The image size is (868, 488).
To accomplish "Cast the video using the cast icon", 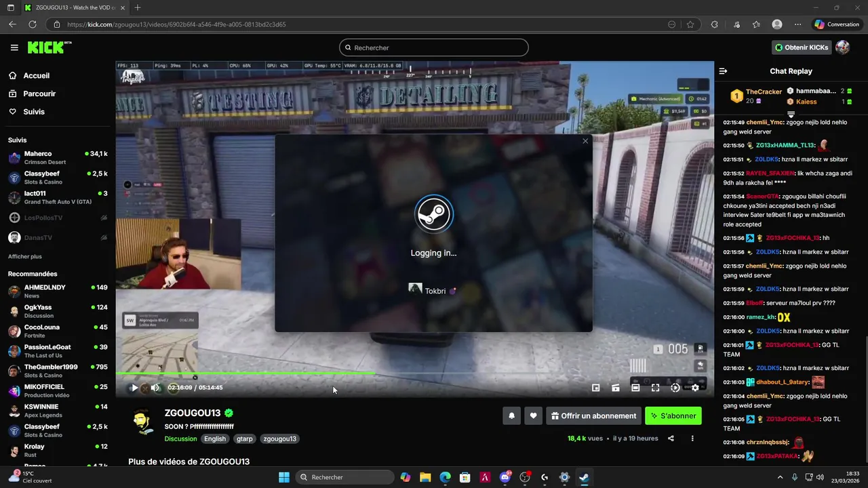I will point(616,388).
